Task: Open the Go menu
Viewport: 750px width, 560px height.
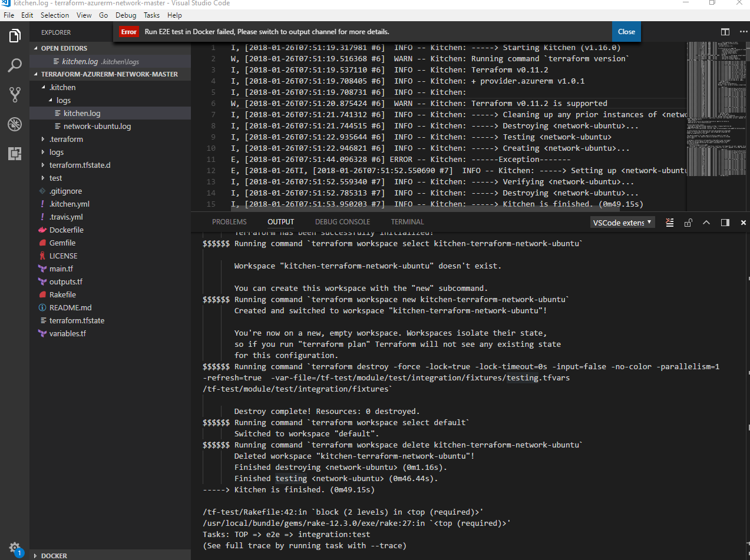Action: point(104,15)
